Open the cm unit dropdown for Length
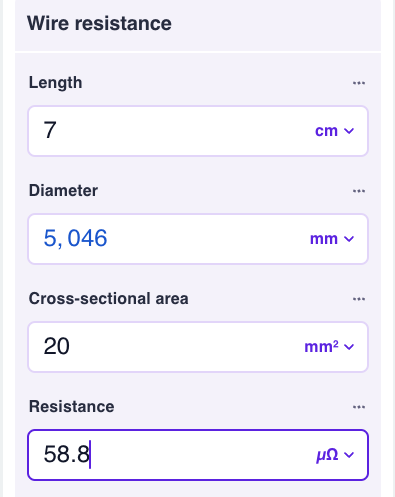This screenshot has height=497, width=395. 334,131
